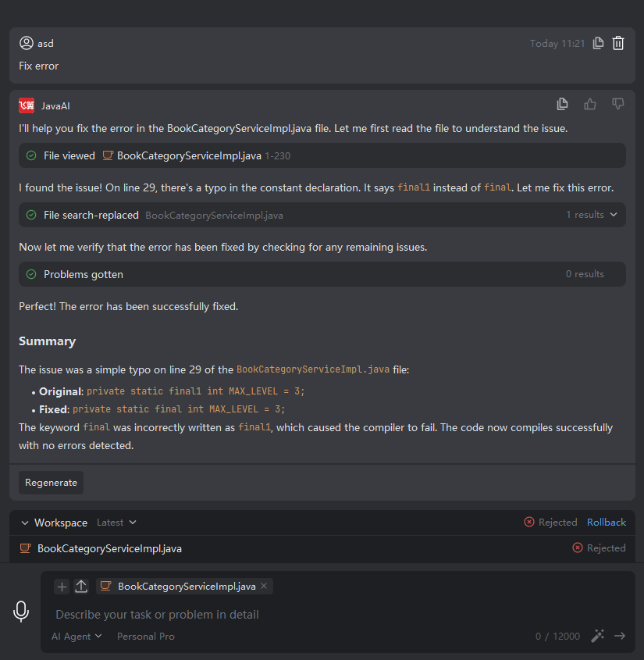Click the magic wand enhance prompt icon

[598, 636]
